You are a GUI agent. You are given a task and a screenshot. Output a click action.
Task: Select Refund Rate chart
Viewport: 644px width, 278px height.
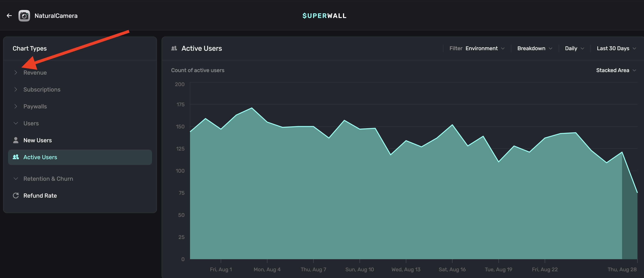40,196
